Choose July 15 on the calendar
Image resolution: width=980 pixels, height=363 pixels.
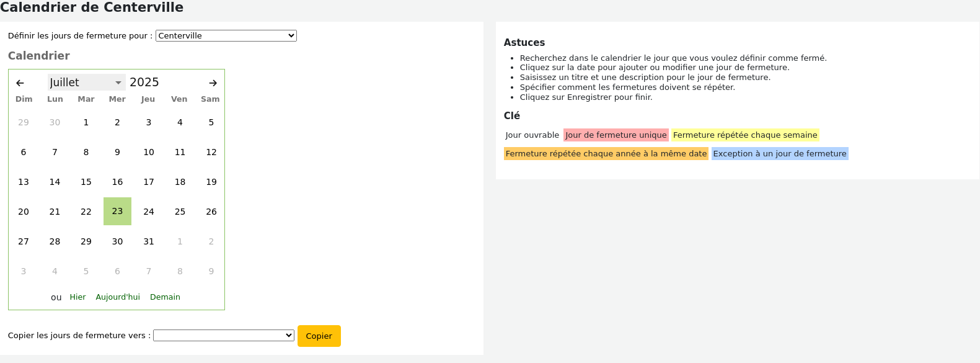click(86, 182)
